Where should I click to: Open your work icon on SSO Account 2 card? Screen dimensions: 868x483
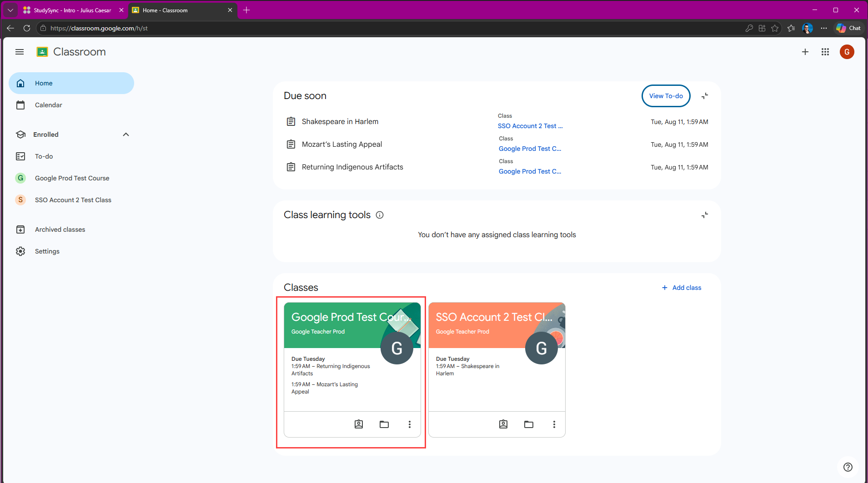point(503,424)
